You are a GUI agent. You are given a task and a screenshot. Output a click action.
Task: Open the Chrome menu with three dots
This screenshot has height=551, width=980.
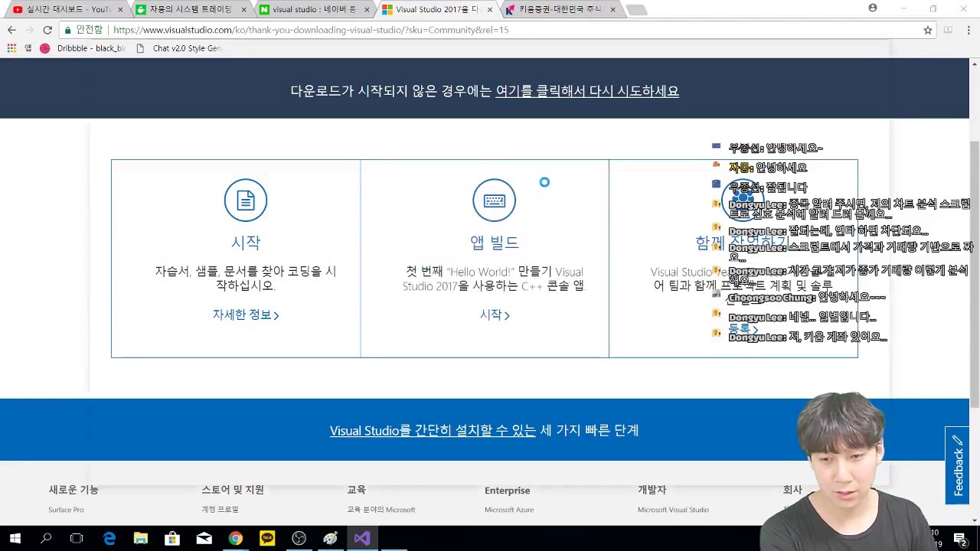point(968,30)
